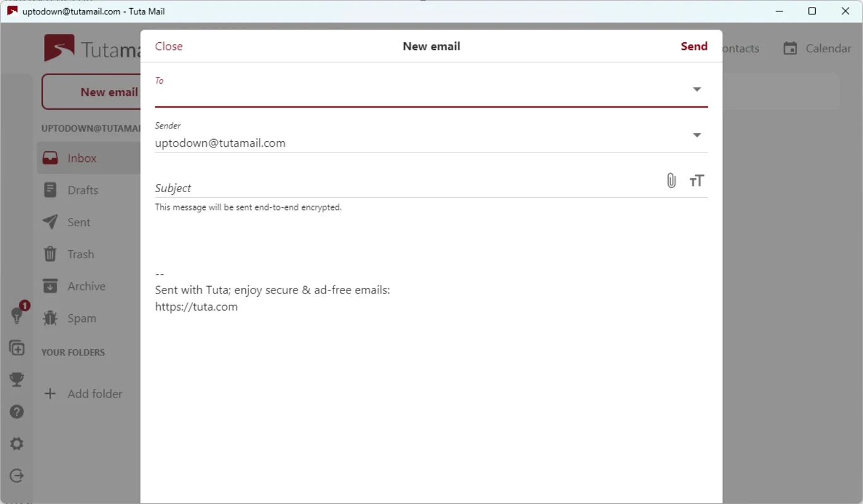Select Archive folder label
This screenshot has height=504, width=863.
(x=86, y=286)
